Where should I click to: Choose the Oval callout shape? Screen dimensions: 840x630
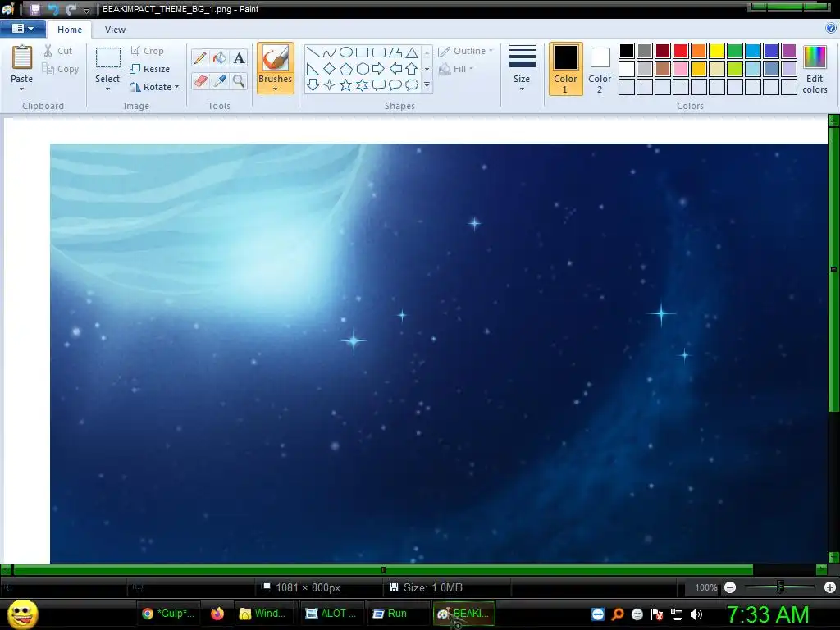click(395, 84)
